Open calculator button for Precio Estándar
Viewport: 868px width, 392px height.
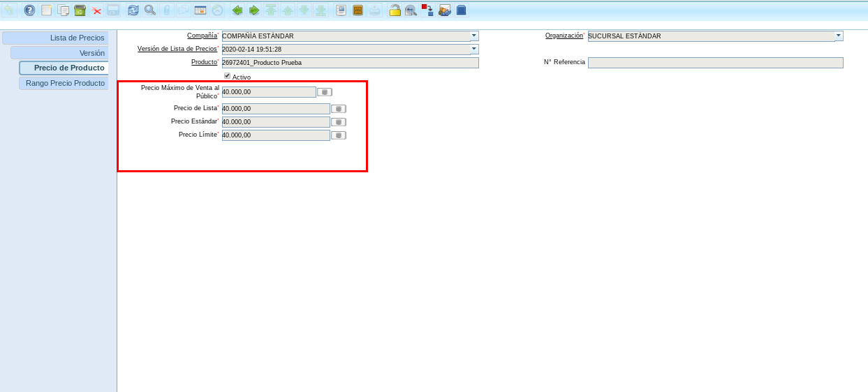339,122
